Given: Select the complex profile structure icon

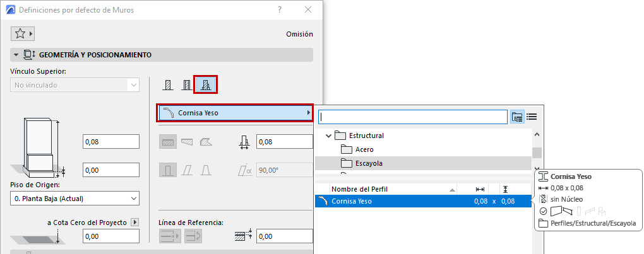Looking at the screenshot, I should pos(205,84).
